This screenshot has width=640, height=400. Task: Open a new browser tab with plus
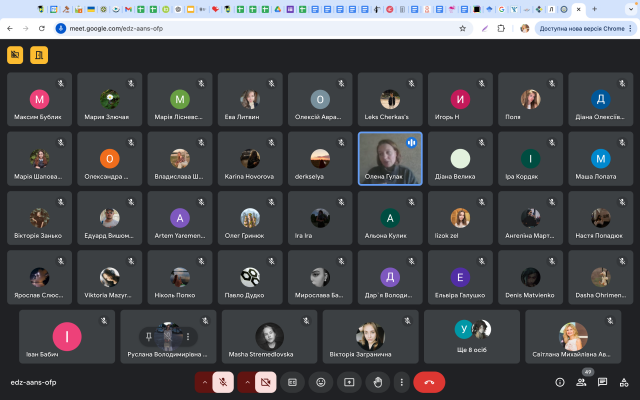coord(594,9)
